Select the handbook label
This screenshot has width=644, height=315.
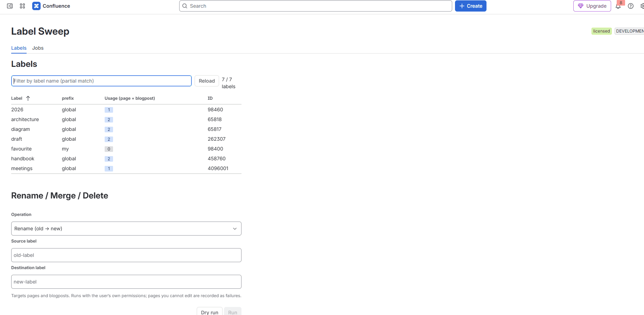[x=23, y=159]
